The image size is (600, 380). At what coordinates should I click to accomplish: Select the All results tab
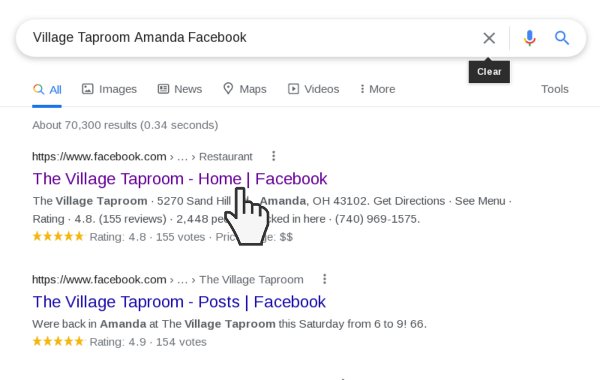tap(47, 90)
